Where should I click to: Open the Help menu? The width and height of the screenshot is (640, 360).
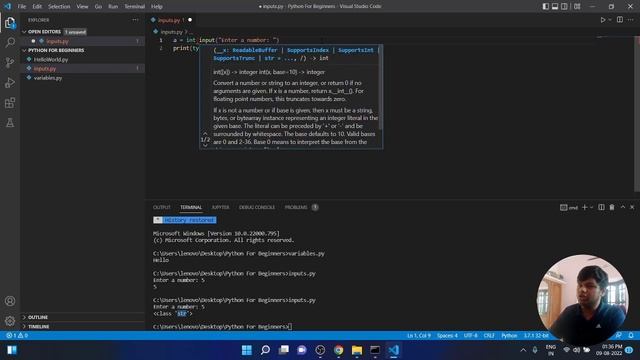coord(157,7)
